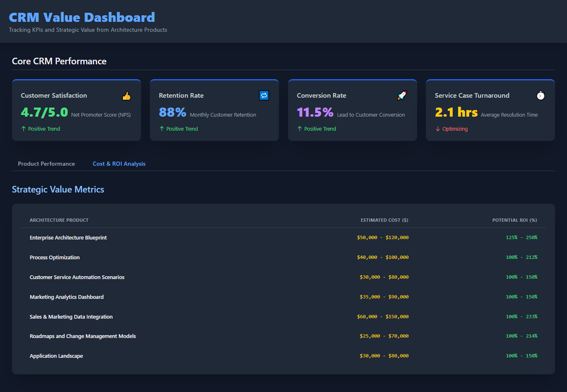This screenshot has width=567, height=392.
Task: Select the Cost & ROI Analysis tab
Action: [119, 164]
